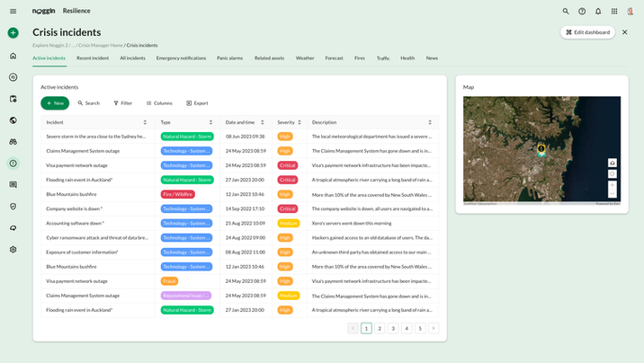Open Traffic tab
Image resolution: width=644 pixels, height=363 pixels.
[383, 58]
